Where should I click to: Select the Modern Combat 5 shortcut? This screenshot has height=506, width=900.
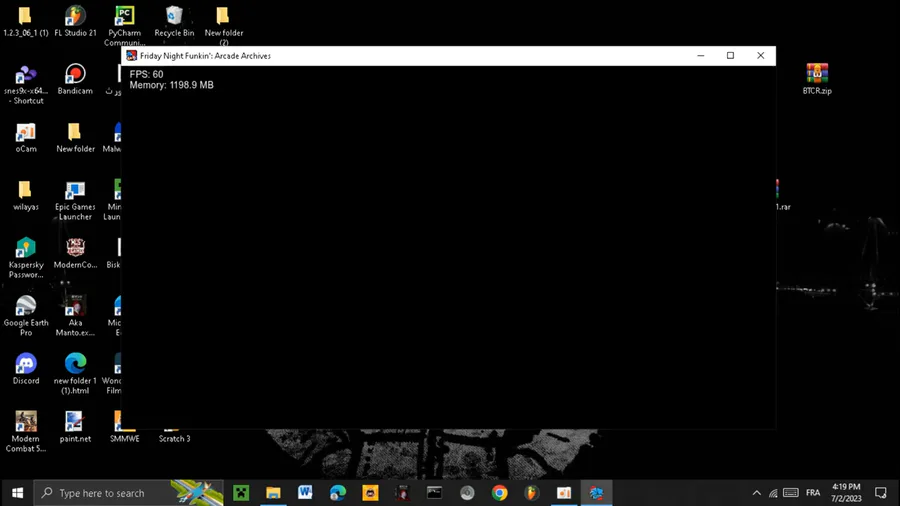coord(26,431)
